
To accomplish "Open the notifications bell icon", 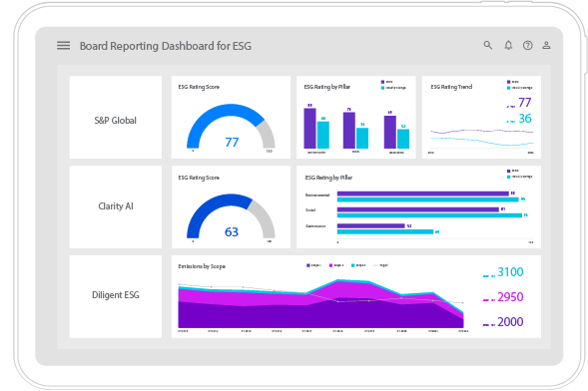I will tap(508, 45).
